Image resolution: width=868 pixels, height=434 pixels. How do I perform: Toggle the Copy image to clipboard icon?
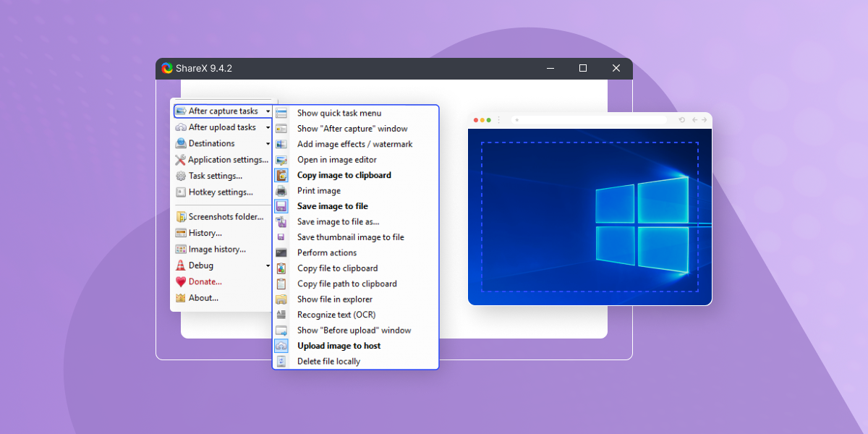click(281, 175)
